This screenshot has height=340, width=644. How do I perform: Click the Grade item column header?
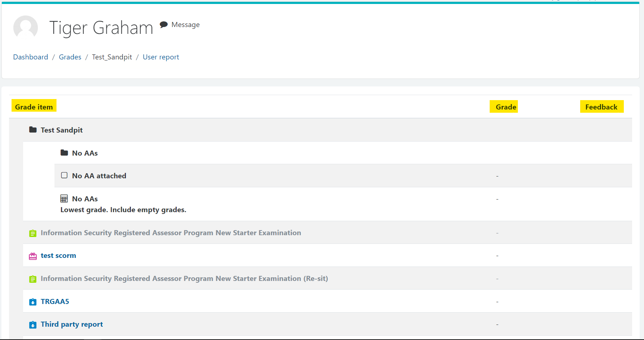34,107
